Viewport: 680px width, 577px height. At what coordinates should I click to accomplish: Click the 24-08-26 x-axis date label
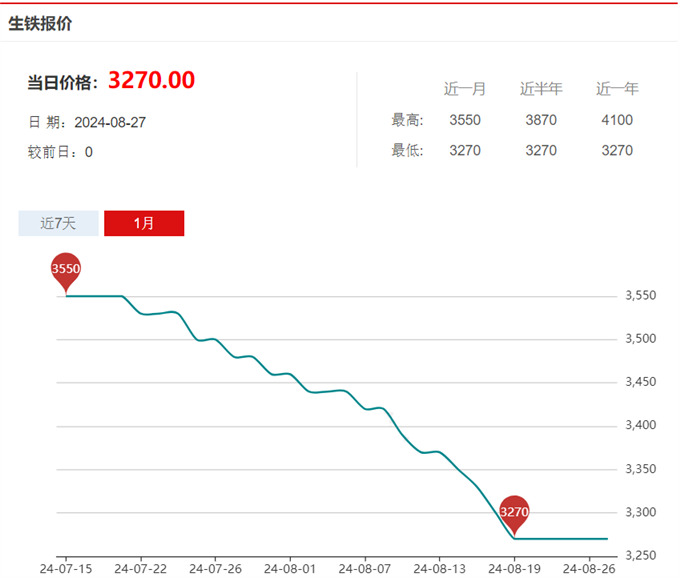589,567
